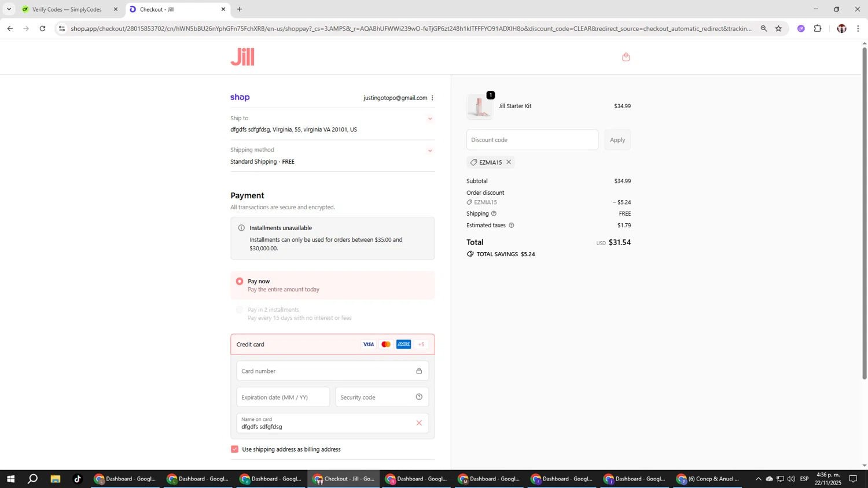
Task: Open the Chrome profile avatar
Action: tap(841, 28)
